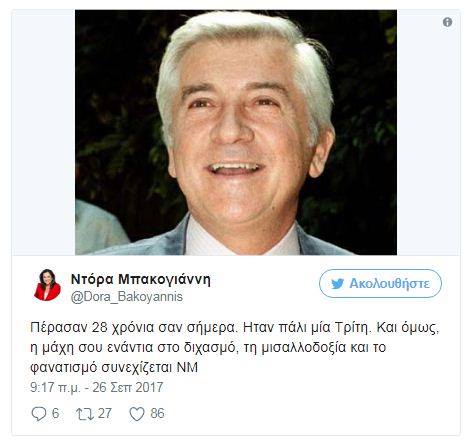Open Ντόρα Μπακογιάννη's profile avatar
Screen dimensions: 474x441
click(47, 285)
